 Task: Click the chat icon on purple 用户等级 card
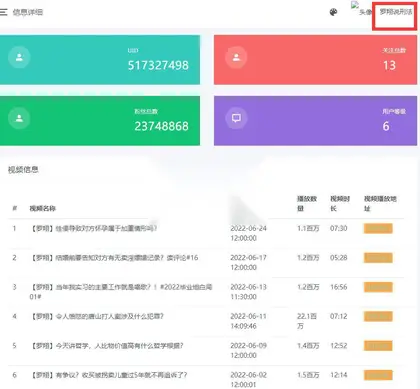[236, 118]
